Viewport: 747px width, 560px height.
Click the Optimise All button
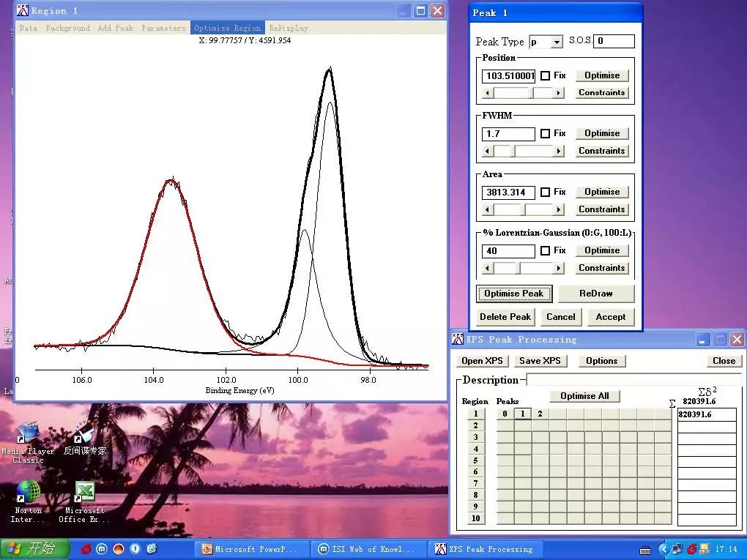pyautogui.click(x=584, y=396)
